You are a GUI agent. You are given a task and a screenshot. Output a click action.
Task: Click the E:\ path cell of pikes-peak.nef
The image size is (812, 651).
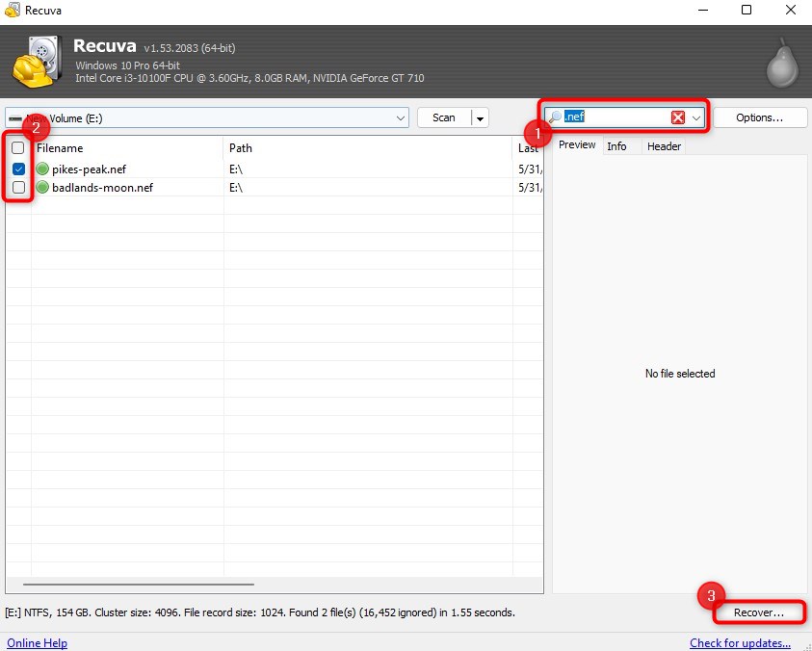click(236, 169)
